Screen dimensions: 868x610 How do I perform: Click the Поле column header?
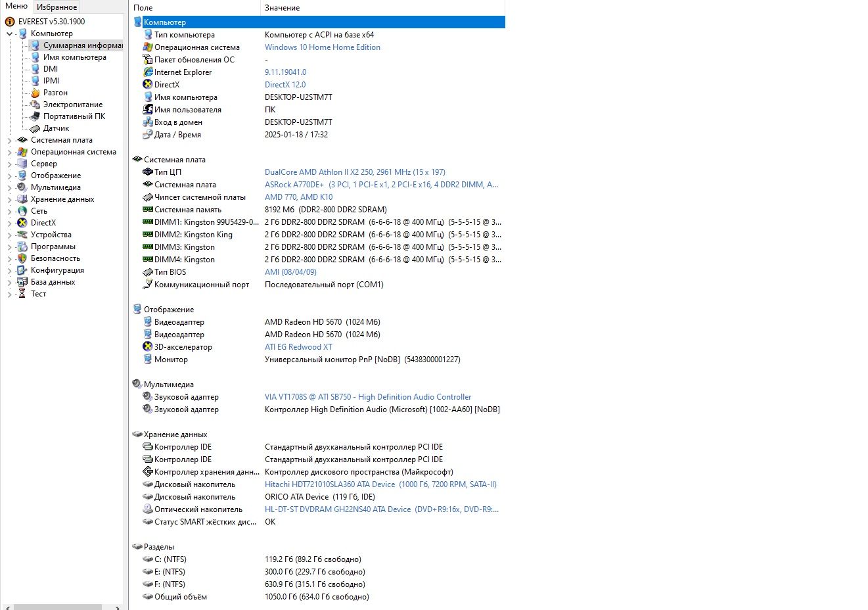[x=194, y=8]
